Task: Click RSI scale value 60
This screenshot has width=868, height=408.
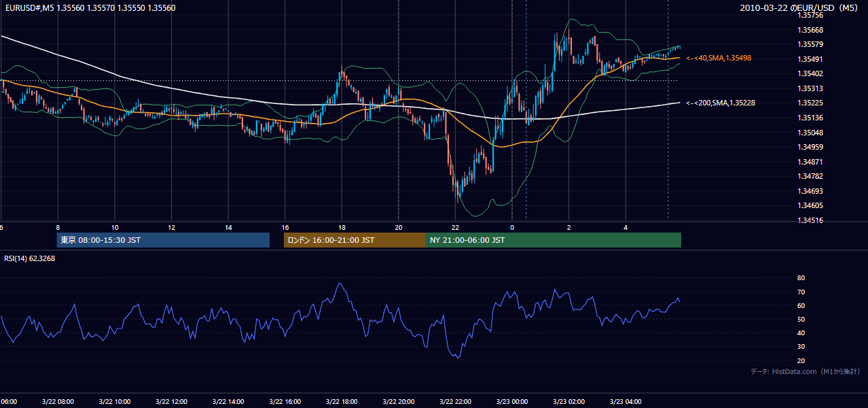Action: click(x=801, y=305)
